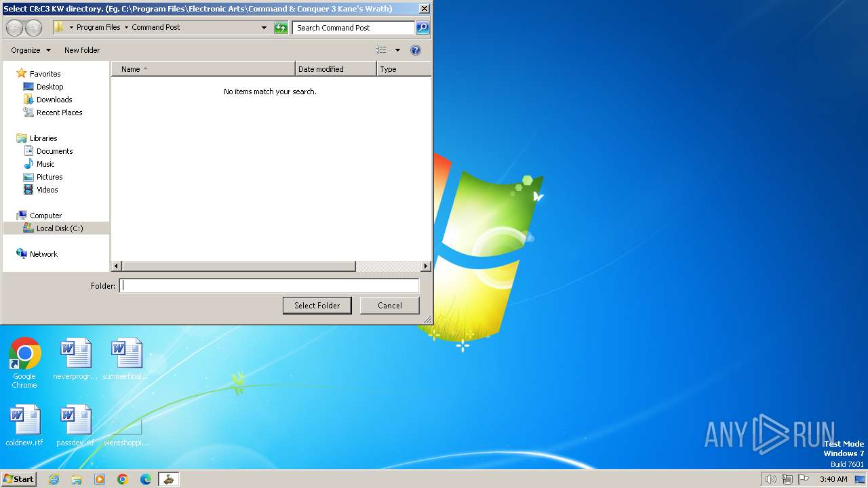
Task: Go forward using the forward arrow button
Action: tap(33, 28)
